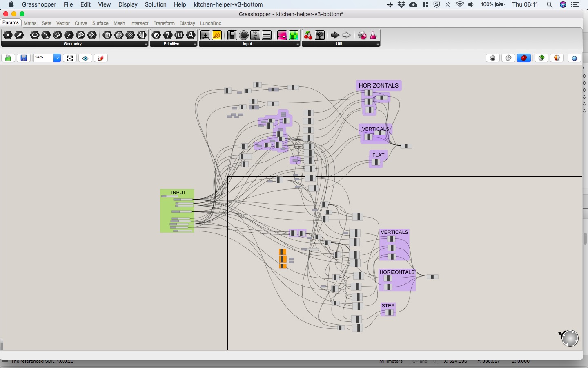Select the Boolean primitive icon
The image size is (588, 368).
[x=156, y=35]
